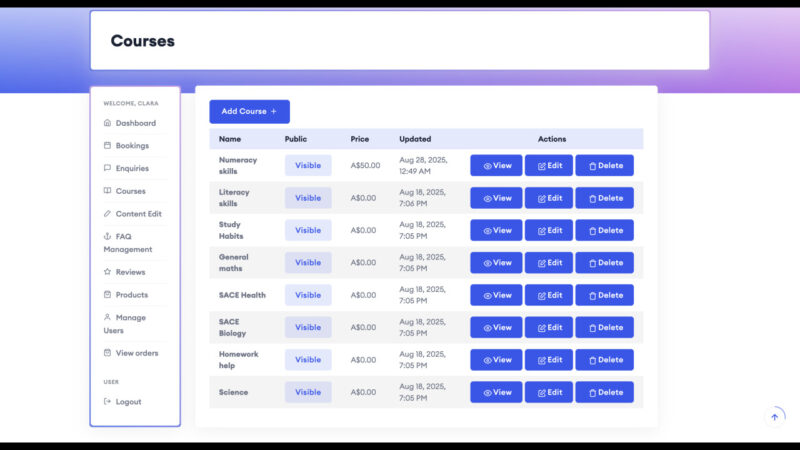The image size is (800, 450).
Task: Toggle Visible status for SACE Health
Action: click(308, 295)
